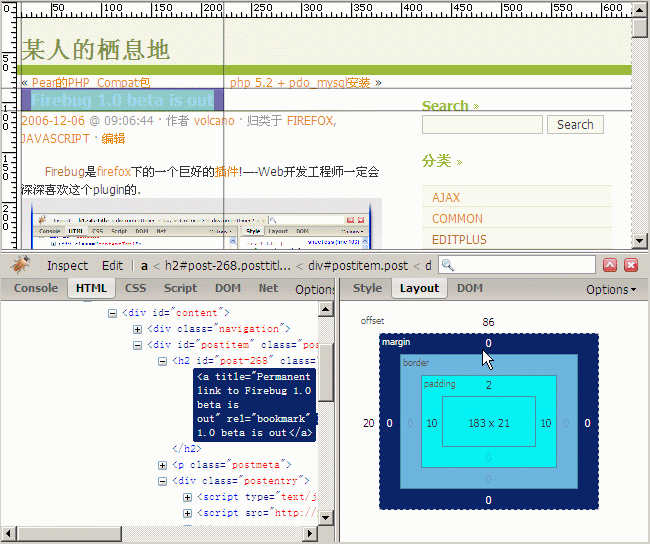This screenshot has height=544, width=650.
Task: Switch to the Console tab
Action: (35, 288)
